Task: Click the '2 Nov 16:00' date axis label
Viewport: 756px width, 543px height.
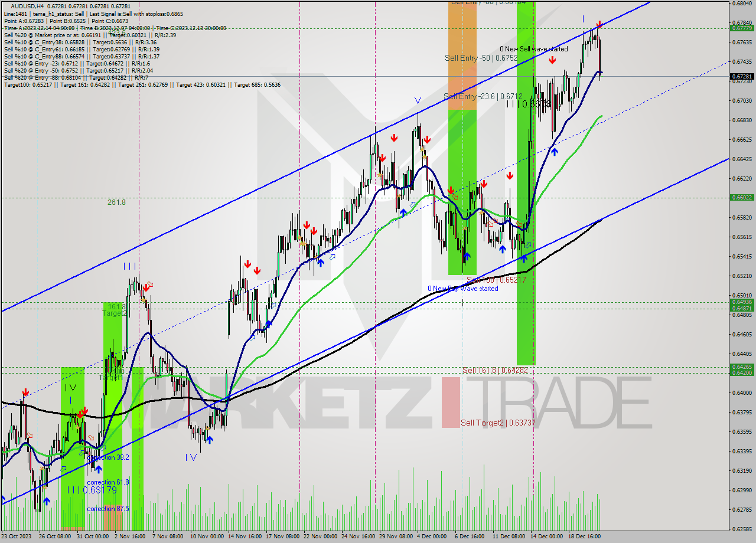Action: coord(131,537)
